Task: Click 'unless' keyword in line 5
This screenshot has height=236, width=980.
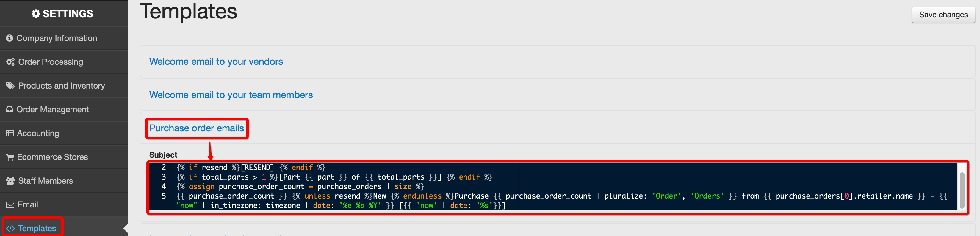Action: (317, 196)
